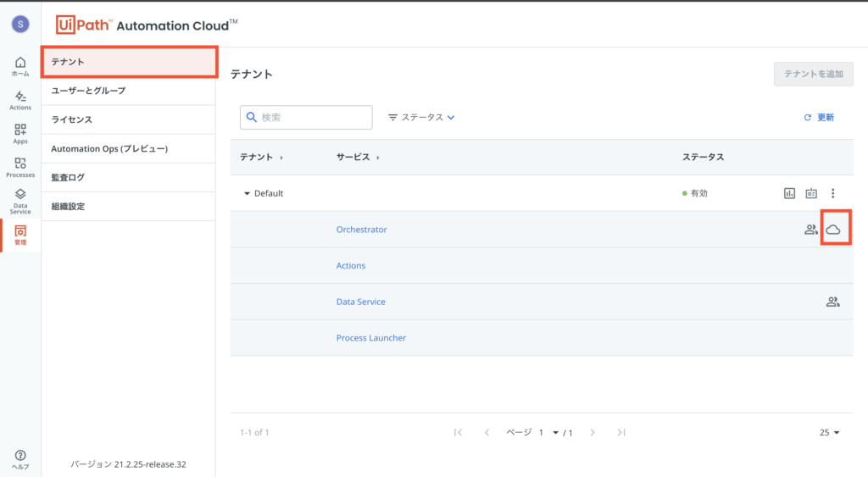Focus the 検索 search field
868x477 pixels.
(x=306, y=117)
